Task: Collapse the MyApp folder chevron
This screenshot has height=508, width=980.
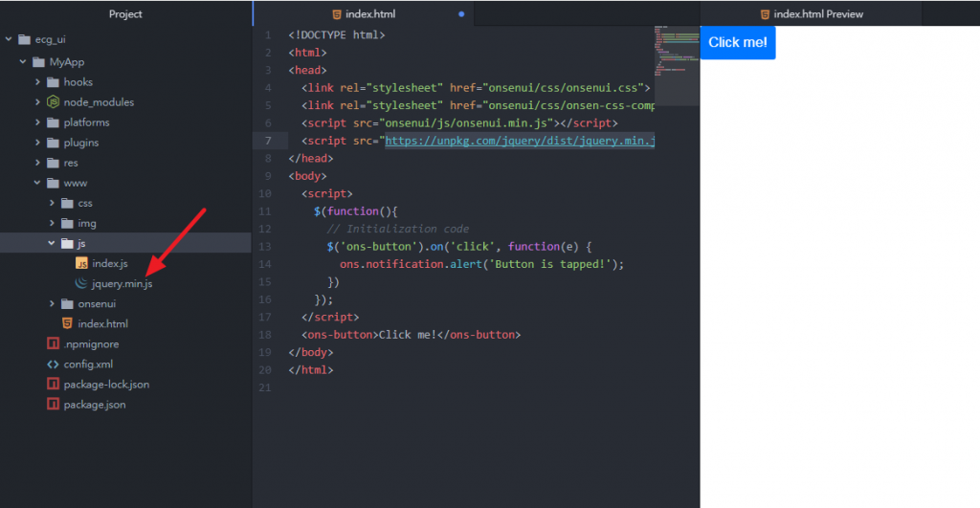Action: click(x=23, y=62)
